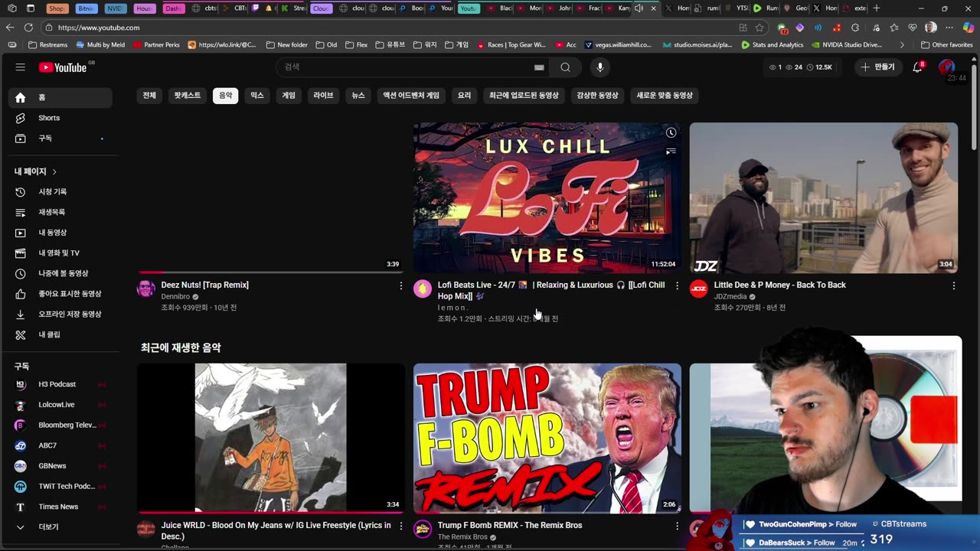The height and width of the screenshot is (551, 980).
Task: Click Deez Nuts! [Trap Remix] title
Action: 204,285
